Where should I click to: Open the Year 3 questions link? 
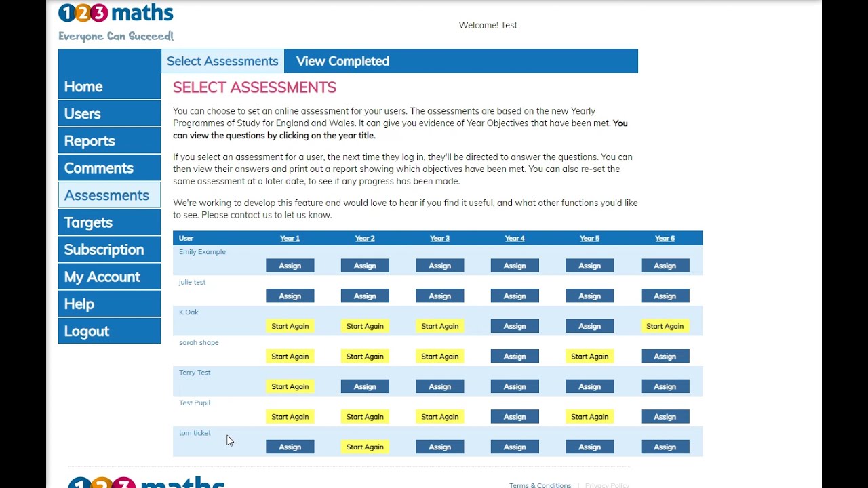[439, 238]
